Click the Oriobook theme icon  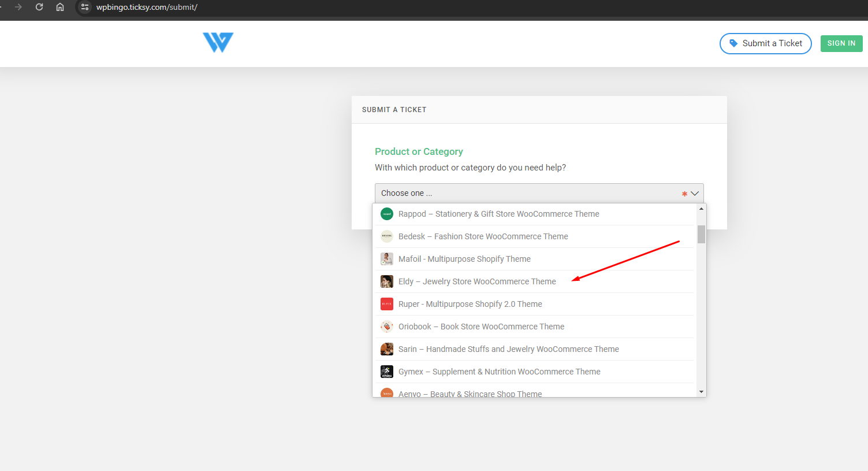tap(387, 327)
